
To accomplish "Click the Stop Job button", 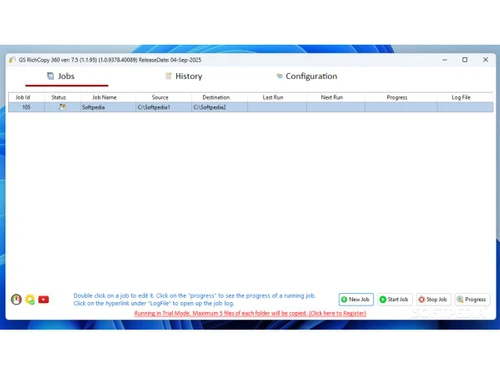I will [434, 299].
